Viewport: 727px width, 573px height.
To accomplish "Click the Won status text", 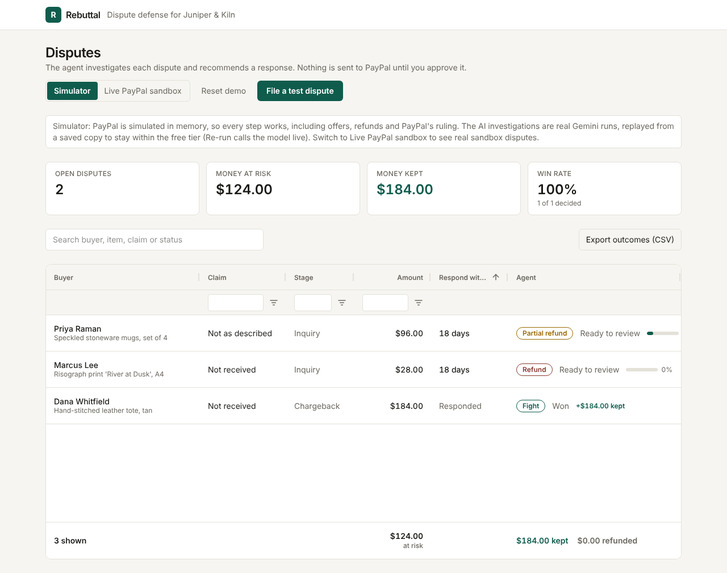I will (x=560, y=406).
